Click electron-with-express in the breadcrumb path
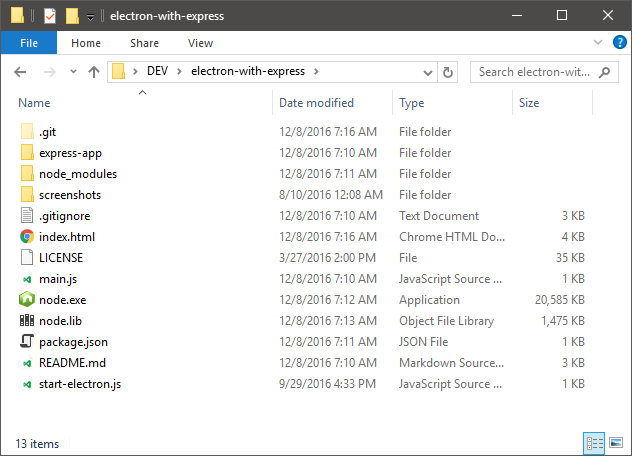Viewport: 632px width, 456px height. (x=248, y=71)
